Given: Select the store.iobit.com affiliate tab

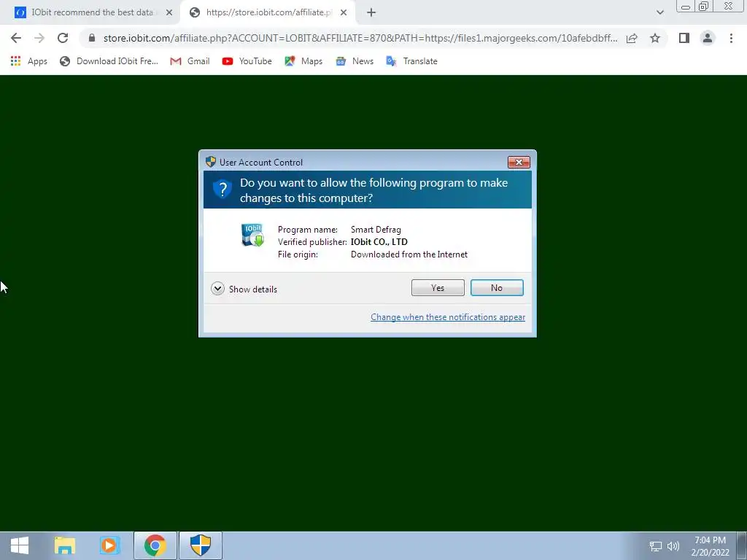Looking at the screenshot, I should click(x=268, y=12).
